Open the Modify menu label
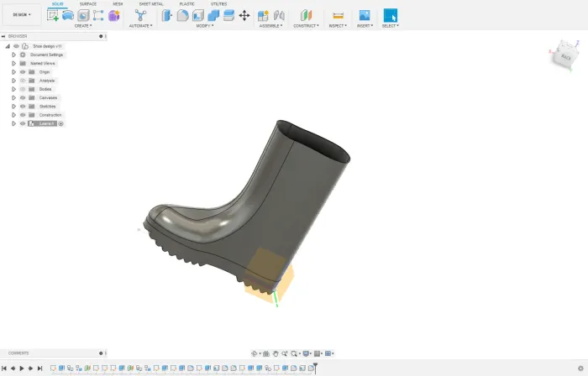The image size is (588, 376). pyautogui.click(x=205, y=26)
